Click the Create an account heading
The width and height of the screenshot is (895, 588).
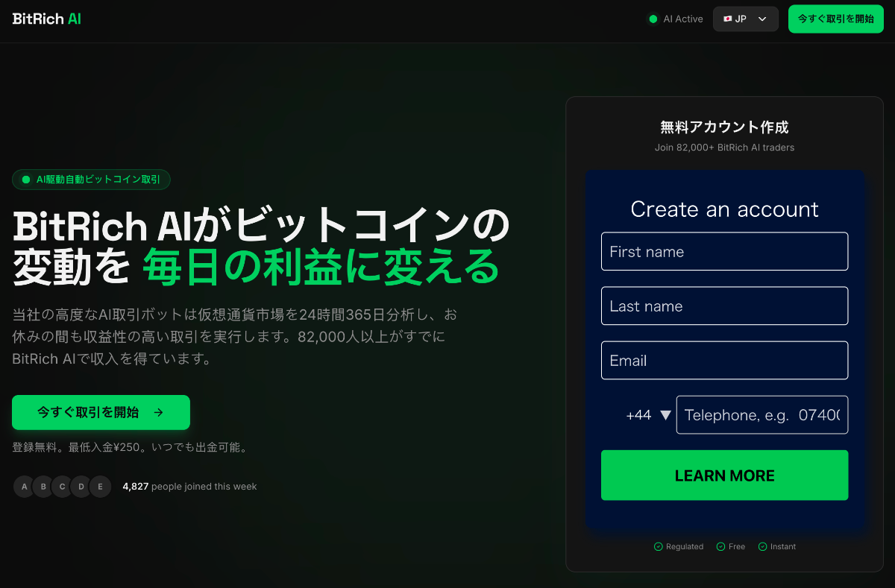724,209
